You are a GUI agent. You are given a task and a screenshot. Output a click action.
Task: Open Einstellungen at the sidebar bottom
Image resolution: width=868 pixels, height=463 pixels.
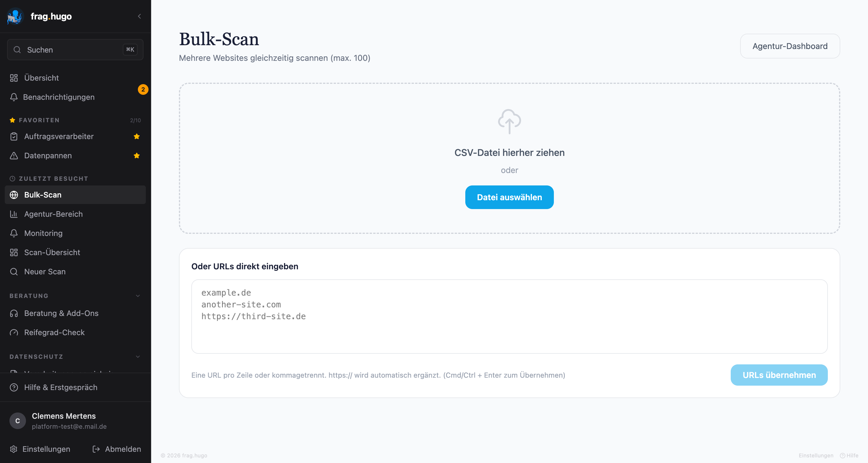click(x=40, y=449)
